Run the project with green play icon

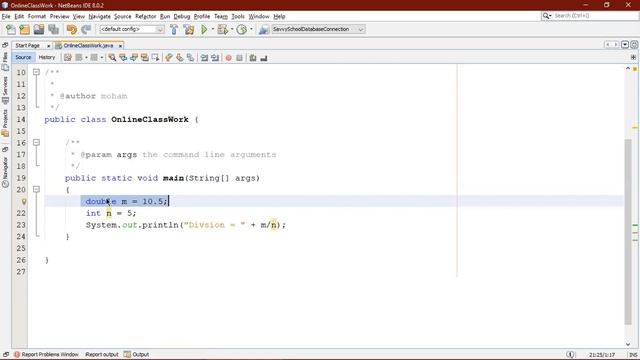click(204, 29)
